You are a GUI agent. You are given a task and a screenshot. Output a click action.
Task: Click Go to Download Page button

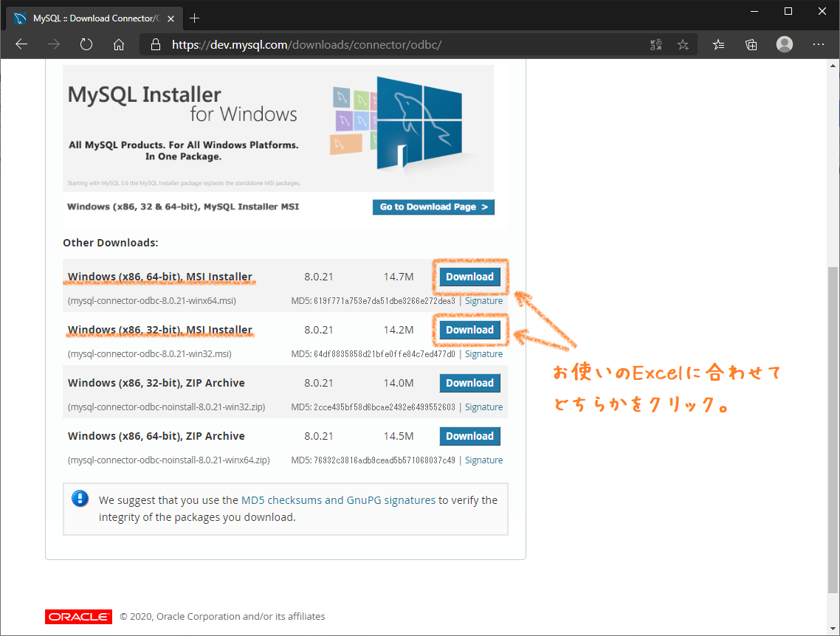pos(433,207)
